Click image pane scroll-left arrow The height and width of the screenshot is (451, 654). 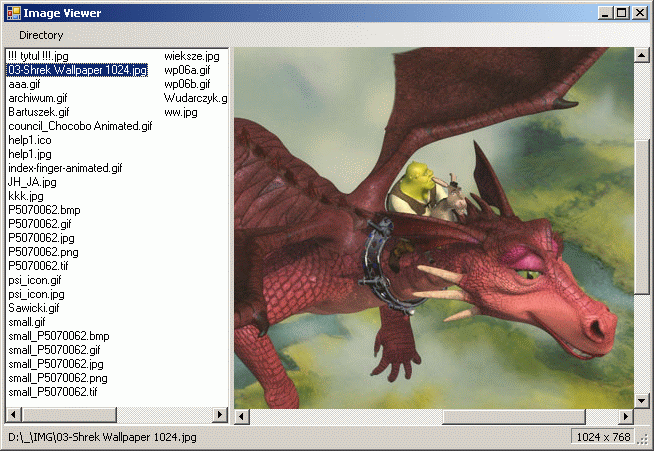point(242,416)
